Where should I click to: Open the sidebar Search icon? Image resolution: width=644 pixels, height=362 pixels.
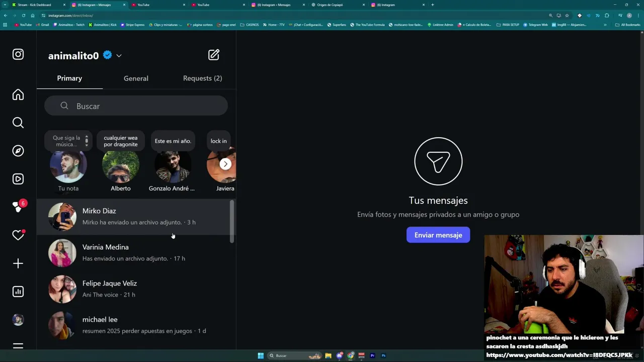point(18,123)
